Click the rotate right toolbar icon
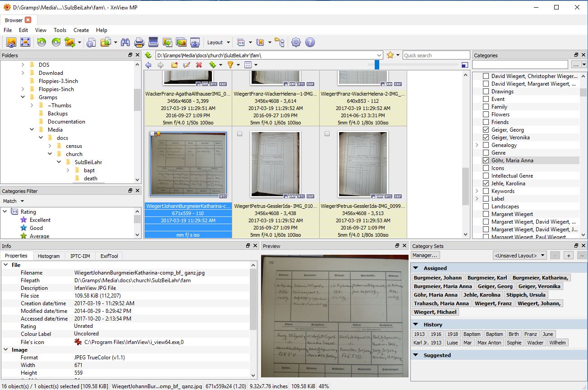 56,42
